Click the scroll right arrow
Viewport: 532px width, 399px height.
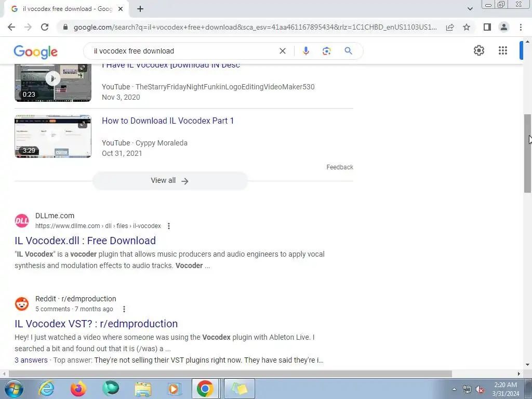519,374
